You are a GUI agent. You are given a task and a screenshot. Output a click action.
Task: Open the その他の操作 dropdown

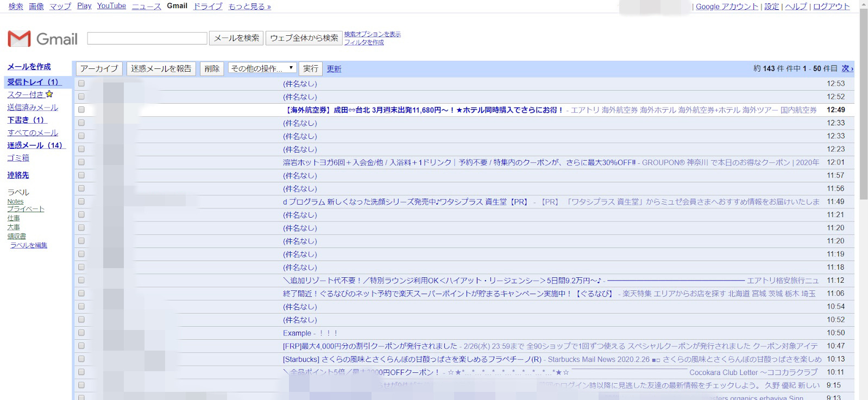point(262,68)
